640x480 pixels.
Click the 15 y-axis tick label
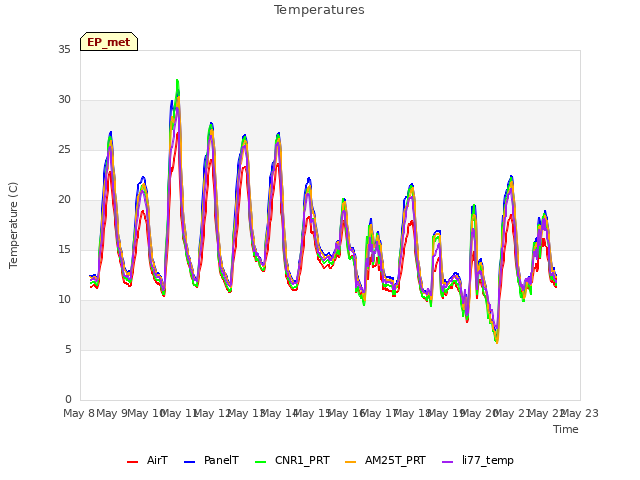(x=64, y=249)
